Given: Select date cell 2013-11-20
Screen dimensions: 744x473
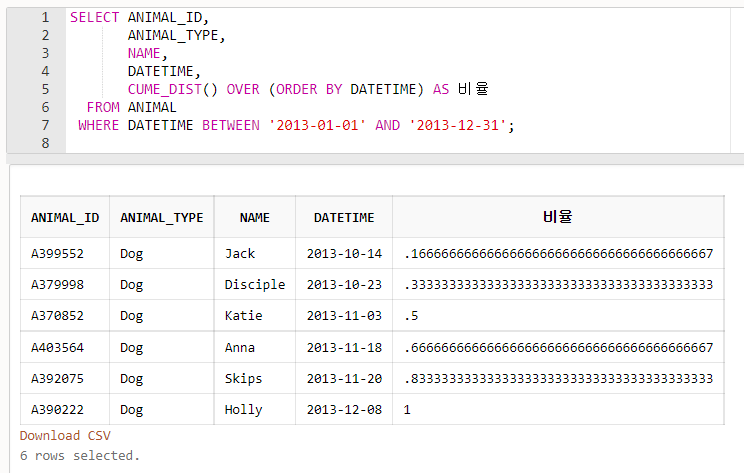Looking at the screenshot, I should (x=344, y=379).
